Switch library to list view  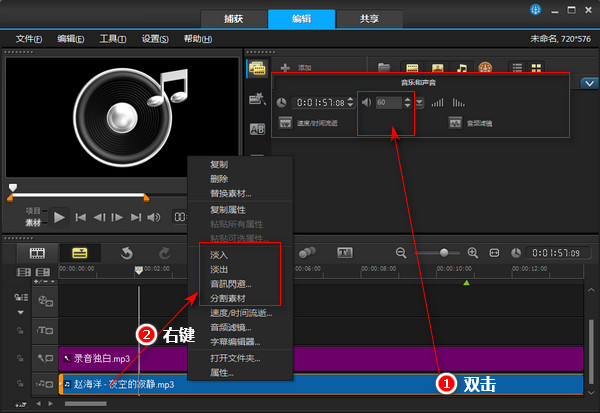coord(517,68)
